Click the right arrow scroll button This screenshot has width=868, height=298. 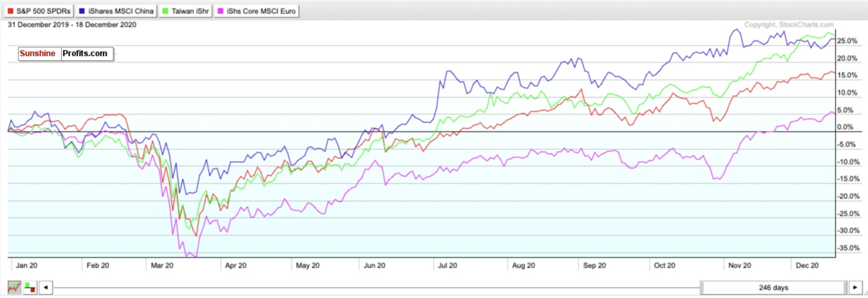[855, 288]
